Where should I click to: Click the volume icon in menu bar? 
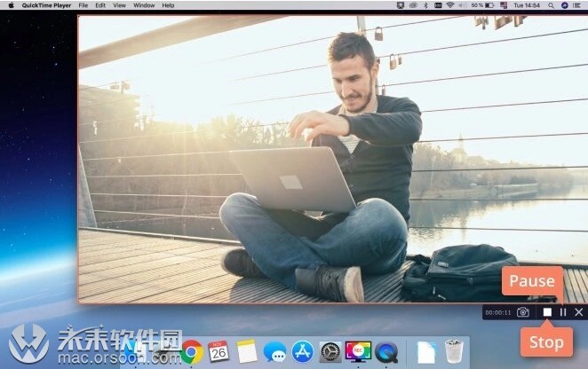pyautogui.click(x=463, y=5)
